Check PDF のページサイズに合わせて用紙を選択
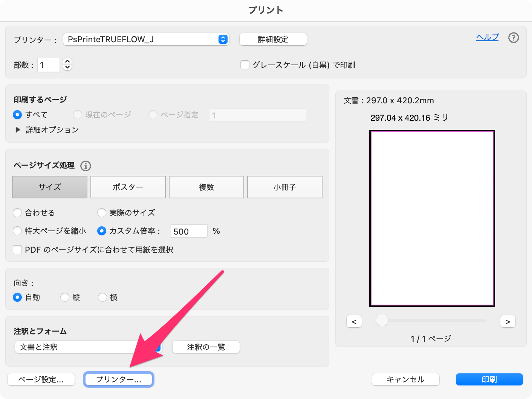 click(x=17, y=249)
